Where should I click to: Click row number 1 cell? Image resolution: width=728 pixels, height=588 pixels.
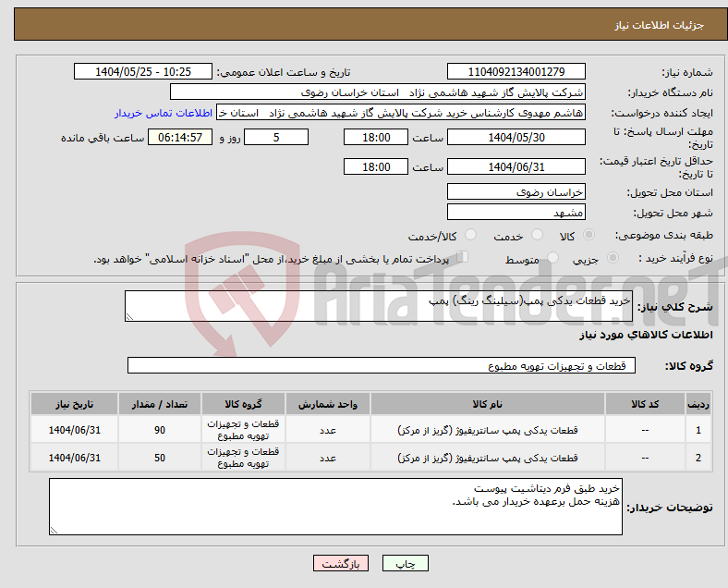(x=698, y=430)
